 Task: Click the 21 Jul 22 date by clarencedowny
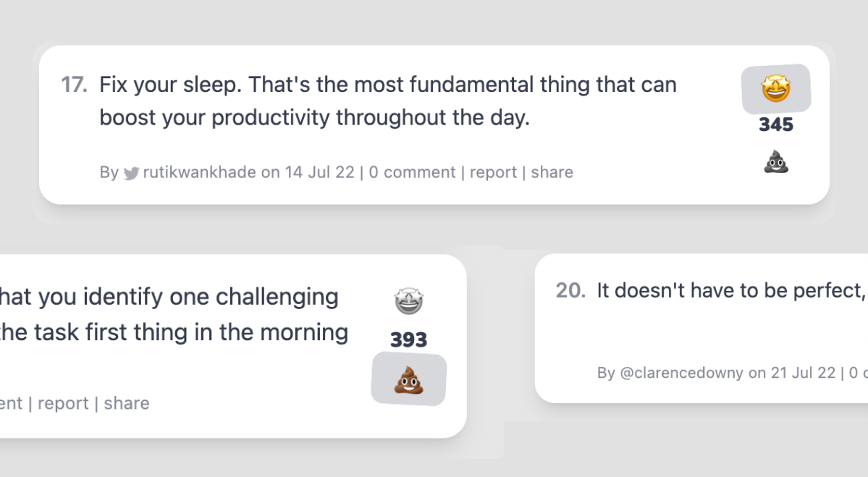point(803,373)
